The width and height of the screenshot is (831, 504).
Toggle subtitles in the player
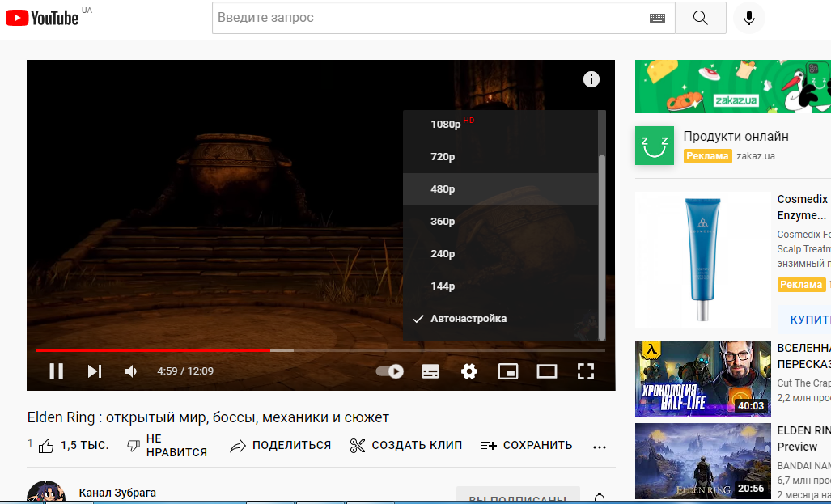pyautogui.click(x=430, y=371)
